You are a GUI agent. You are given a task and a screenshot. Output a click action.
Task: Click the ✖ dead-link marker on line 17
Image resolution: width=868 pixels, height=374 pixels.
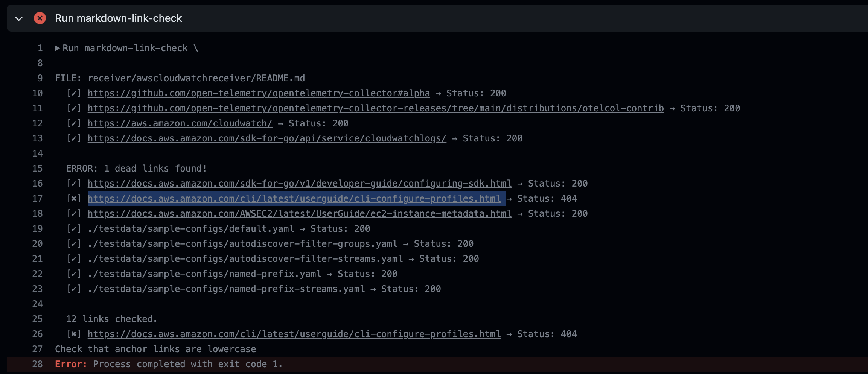point(75,198)
